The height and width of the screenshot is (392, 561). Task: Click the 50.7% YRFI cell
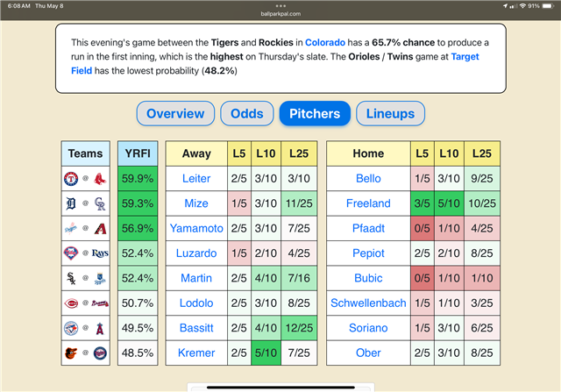[138, 303]
